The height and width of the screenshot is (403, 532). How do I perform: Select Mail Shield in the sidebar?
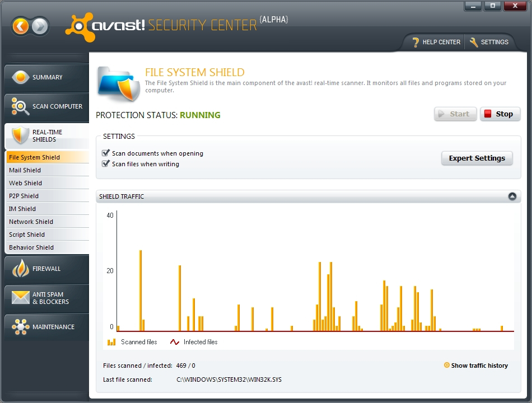point(25,170)
